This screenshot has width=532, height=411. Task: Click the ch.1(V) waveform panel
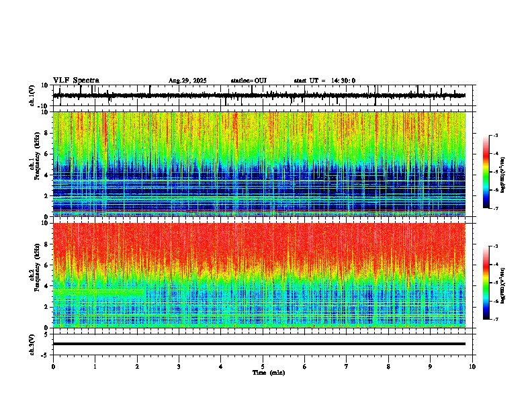coord(263,95)
